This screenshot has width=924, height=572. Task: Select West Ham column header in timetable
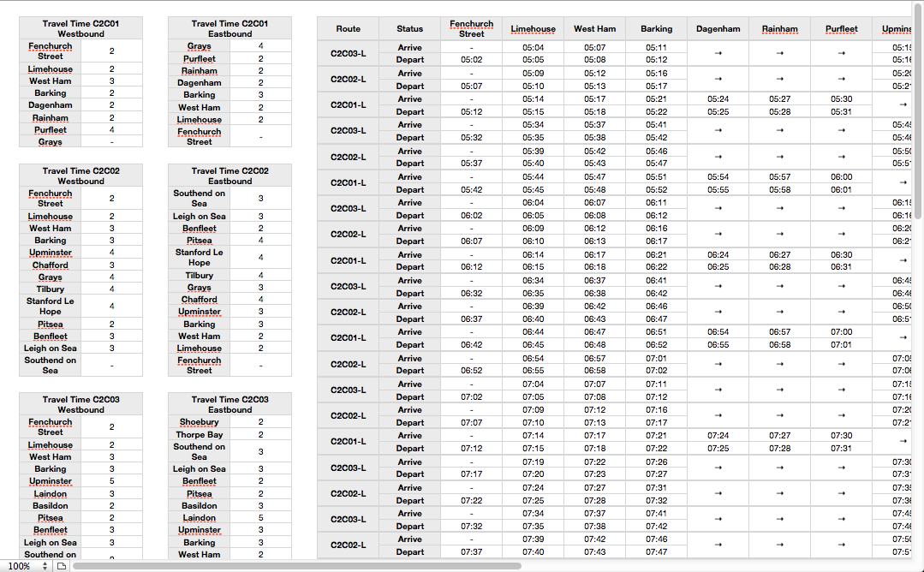(594, 29)
